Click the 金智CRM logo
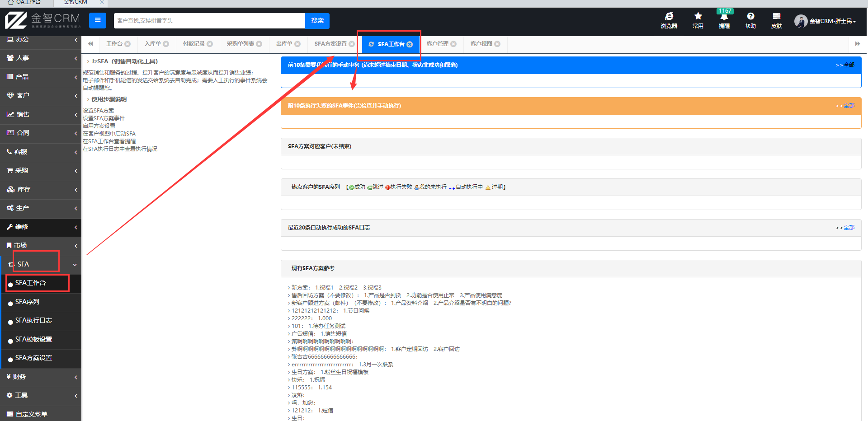Image resolution: width=868 pixels, height=421 pixels. (42, 20)
